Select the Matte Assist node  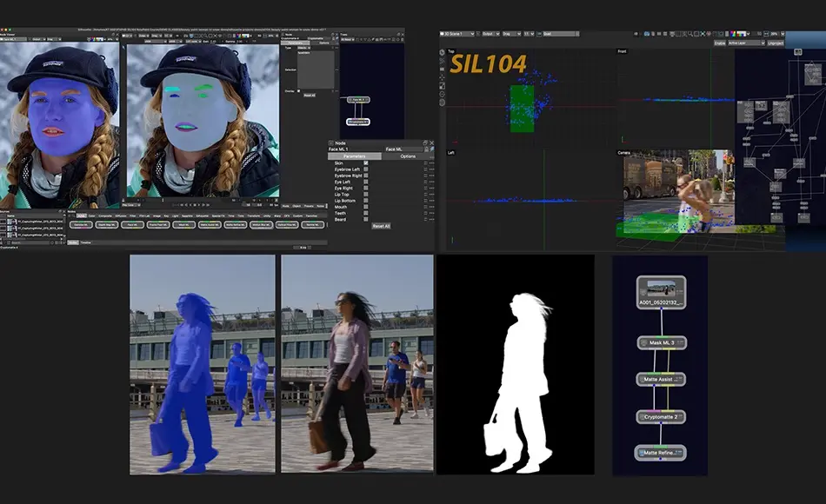[661, 379]
